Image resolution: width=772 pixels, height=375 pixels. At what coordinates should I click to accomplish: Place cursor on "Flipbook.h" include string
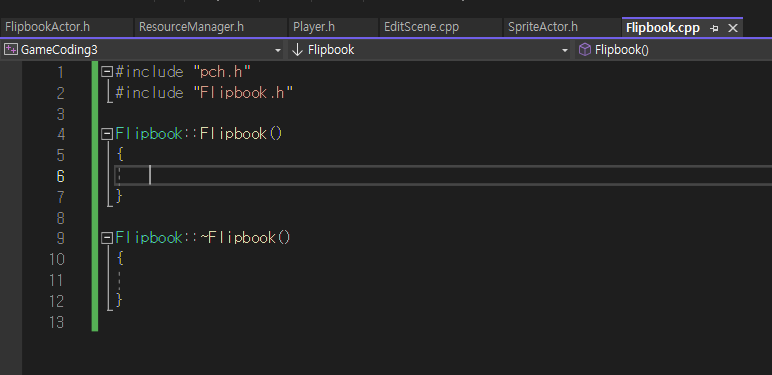pos(243,93)
